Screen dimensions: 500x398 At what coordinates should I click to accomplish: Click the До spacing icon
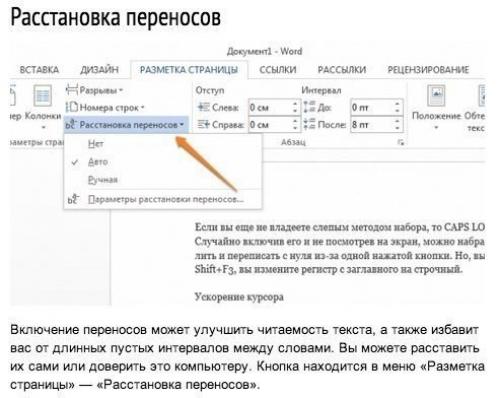[x=309, y=107]
